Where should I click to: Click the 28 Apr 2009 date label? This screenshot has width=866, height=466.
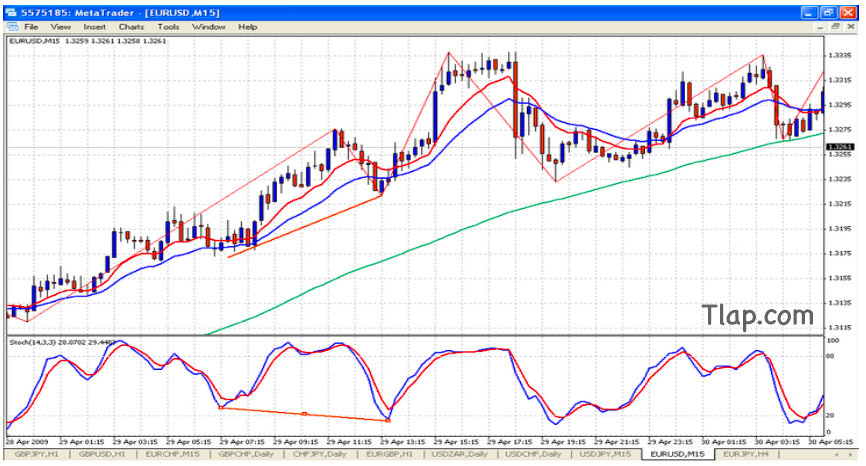(27, 442)
